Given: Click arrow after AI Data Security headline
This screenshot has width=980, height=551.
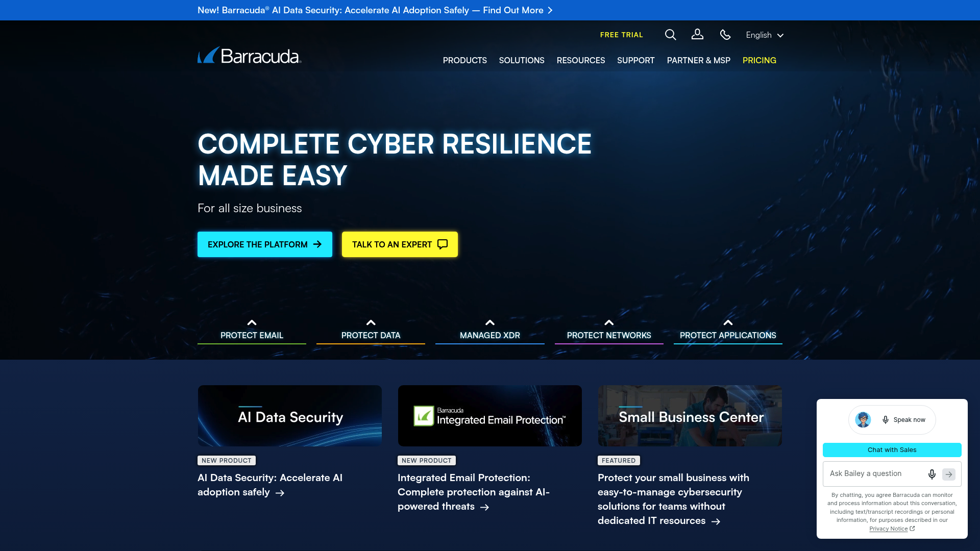Looking at the screenshot, I should pos(280,493).
